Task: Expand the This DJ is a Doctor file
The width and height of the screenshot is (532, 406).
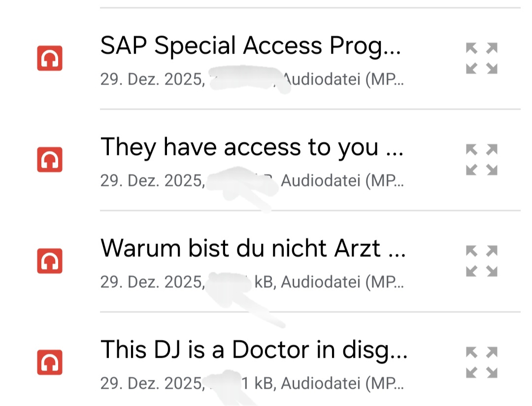Action: [x=482, y=362]
